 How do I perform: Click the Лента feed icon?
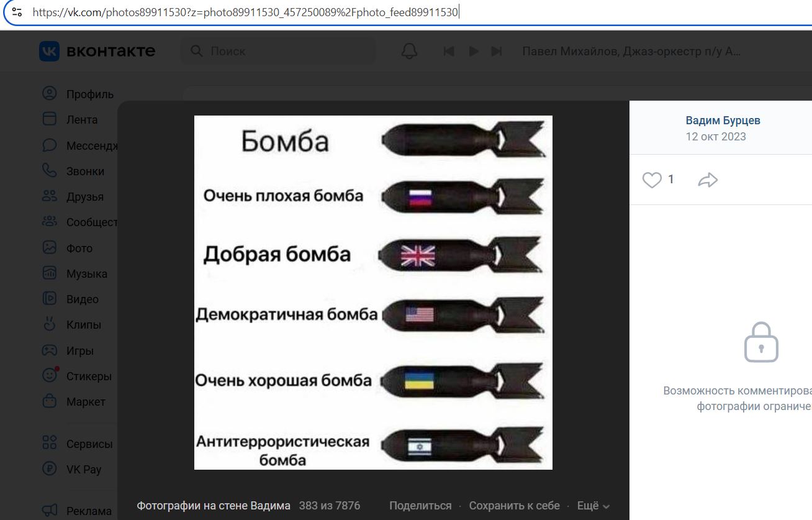49,119
